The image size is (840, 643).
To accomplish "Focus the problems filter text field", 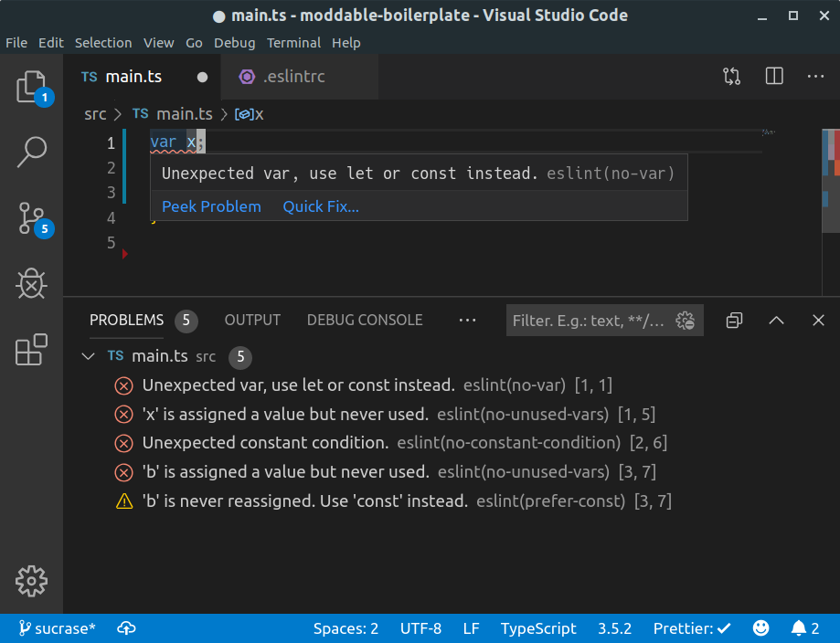I will click(x=590, y=321).
